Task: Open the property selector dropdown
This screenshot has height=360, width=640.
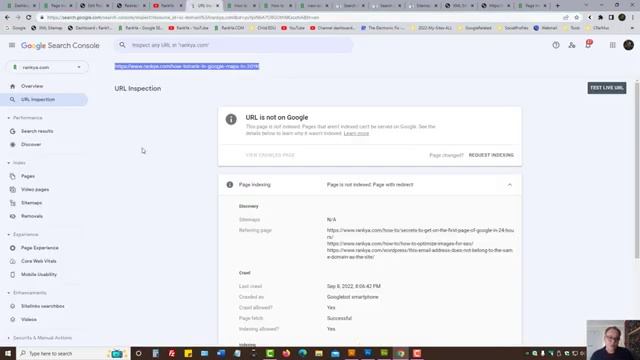Action: [47, 67]
